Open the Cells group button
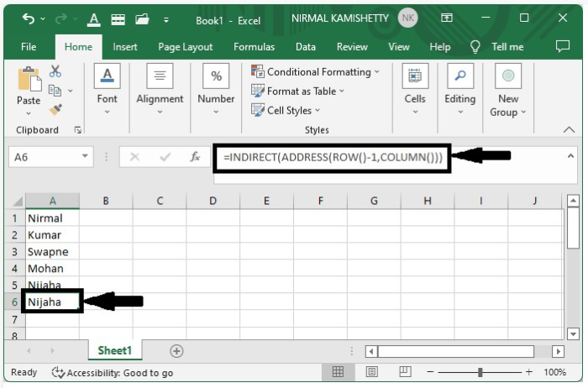Screen dimensions: 588x388 click(x=415, y=90)
